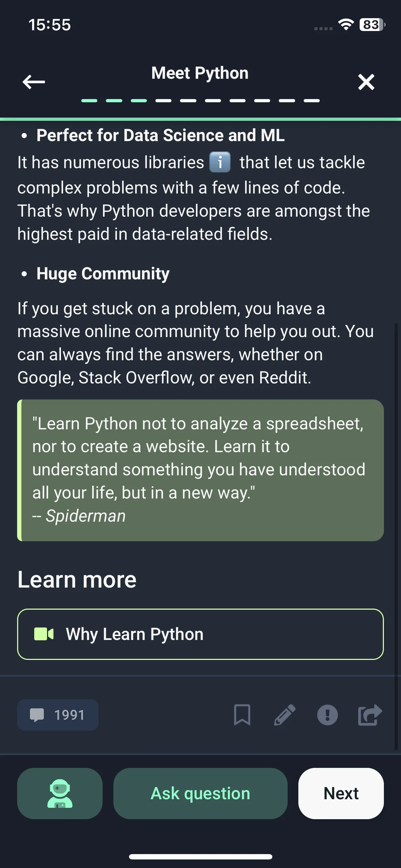Report an issue with exclamation icon
This screenshot has width=401, height=868.
tap(327, 715)
